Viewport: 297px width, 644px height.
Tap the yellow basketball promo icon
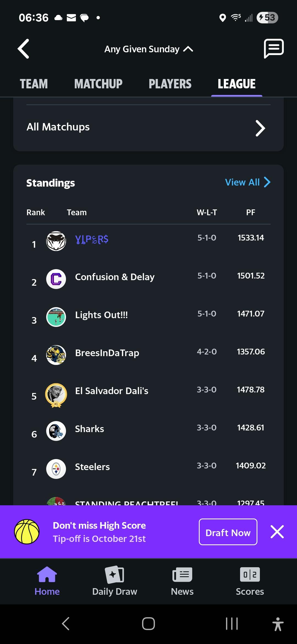27,532
